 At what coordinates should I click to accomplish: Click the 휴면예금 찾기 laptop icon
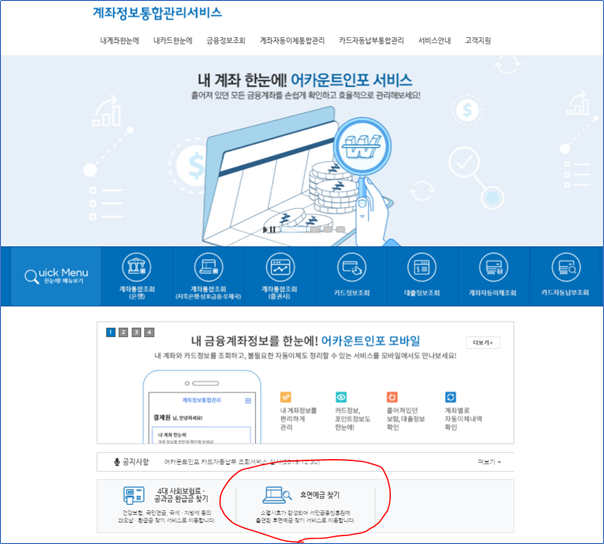coord(277,495)
